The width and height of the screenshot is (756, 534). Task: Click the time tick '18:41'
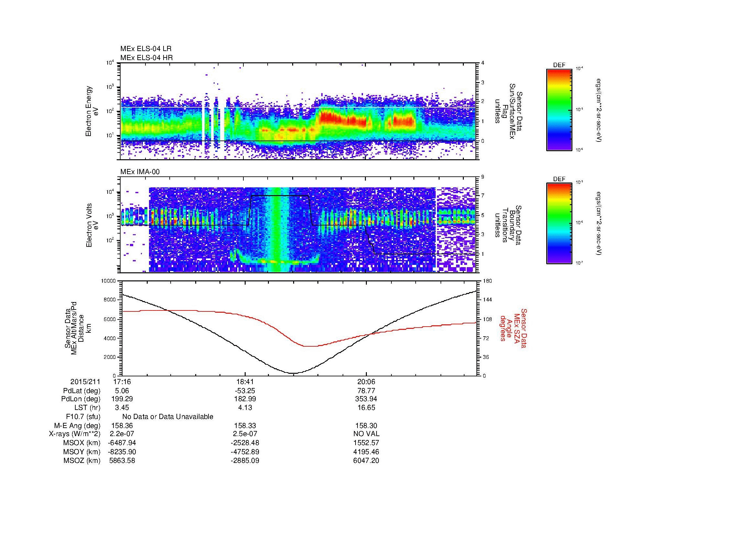tap(245, 382)
